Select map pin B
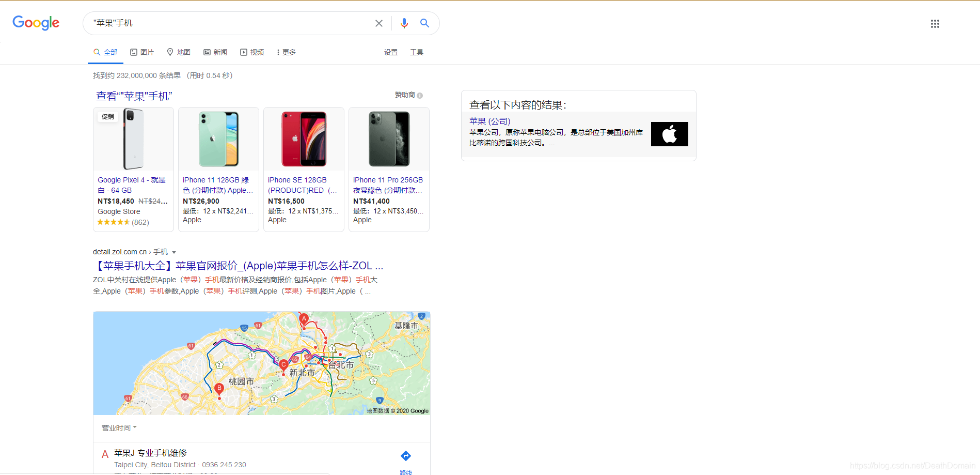This screenshot has height=475, width=980. tap(219, 390)
